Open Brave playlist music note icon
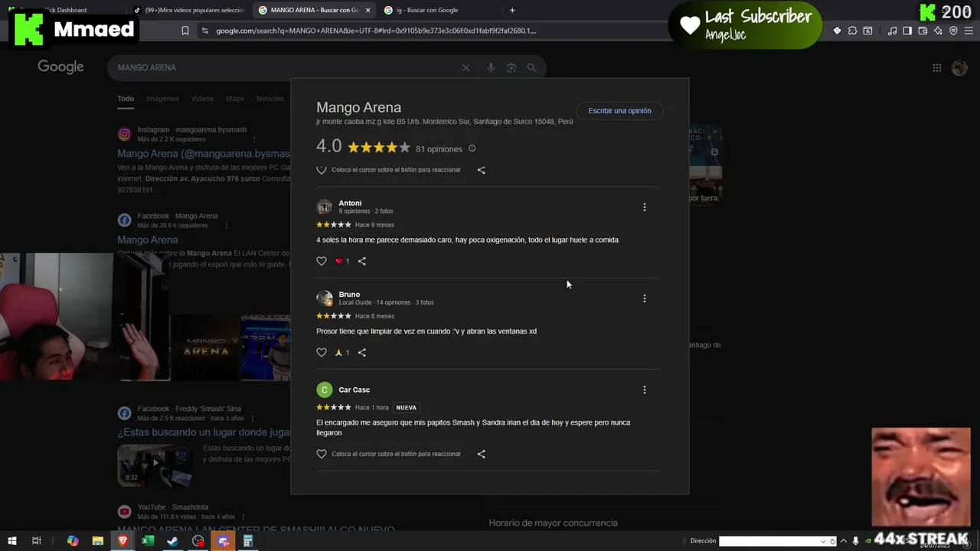980x551 pixels. click(892, 31)
